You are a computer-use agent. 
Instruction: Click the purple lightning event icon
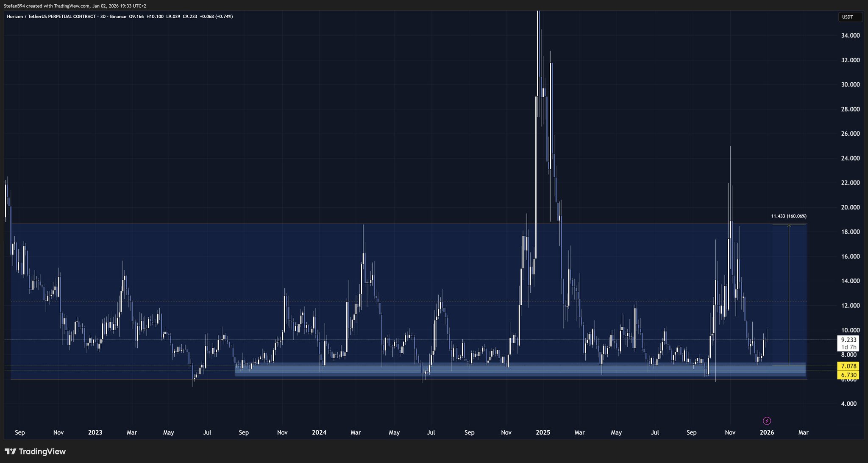pos(767,421)
